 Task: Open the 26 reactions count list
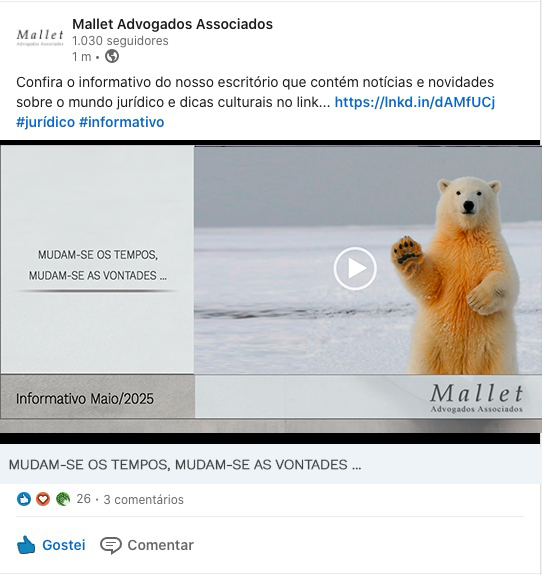(83, 499)
